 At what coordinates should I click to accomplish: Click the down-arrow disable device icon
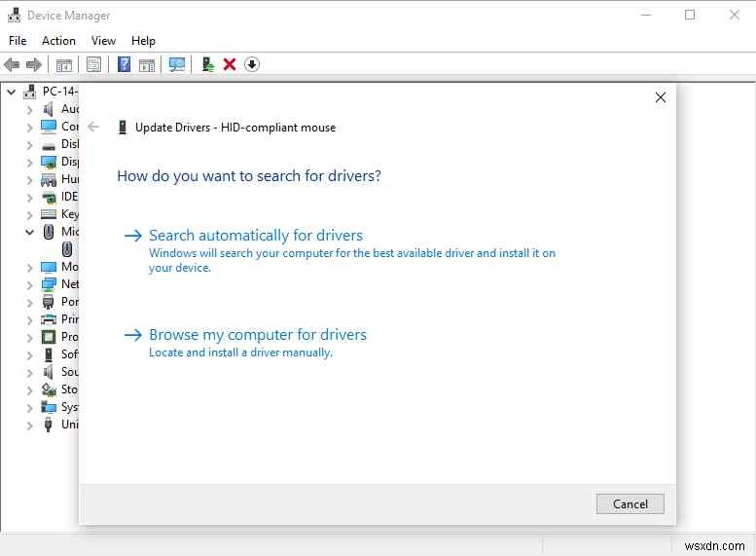tap(252, 64)
